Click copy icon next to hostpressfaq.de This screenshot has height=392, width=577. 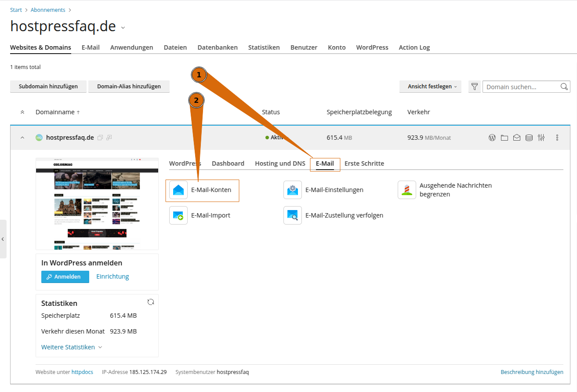click(100, 138)
